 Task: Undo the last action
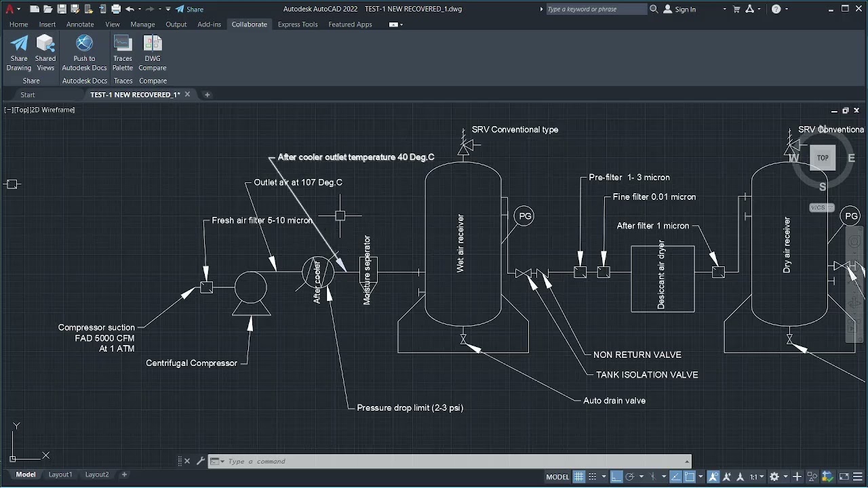(130, 9)
